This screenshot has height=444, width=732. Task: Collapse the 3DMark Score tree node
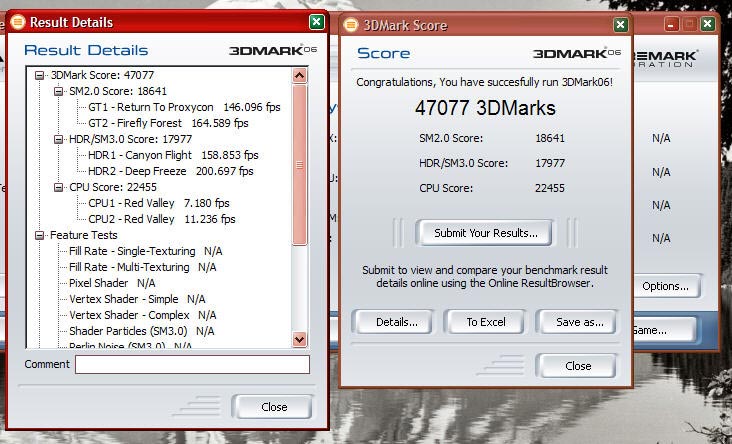click(40, 75)
